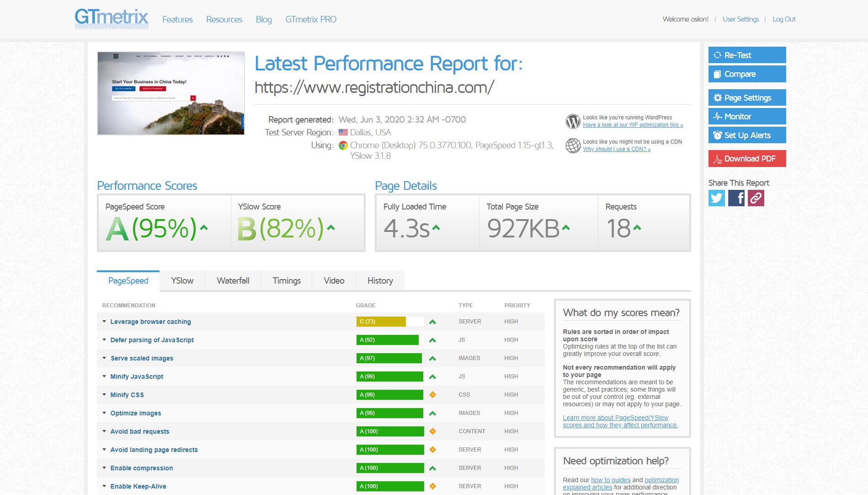The height and width of the screenshot is (495, 868).
Task: Switch to the PageSpeed tab
Action: coord(128,280)
